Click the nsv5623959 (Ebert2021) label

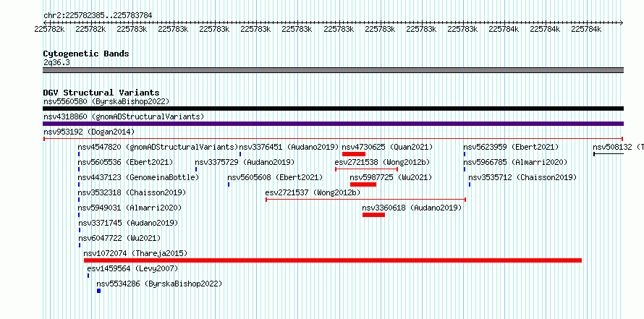point(511,147)
